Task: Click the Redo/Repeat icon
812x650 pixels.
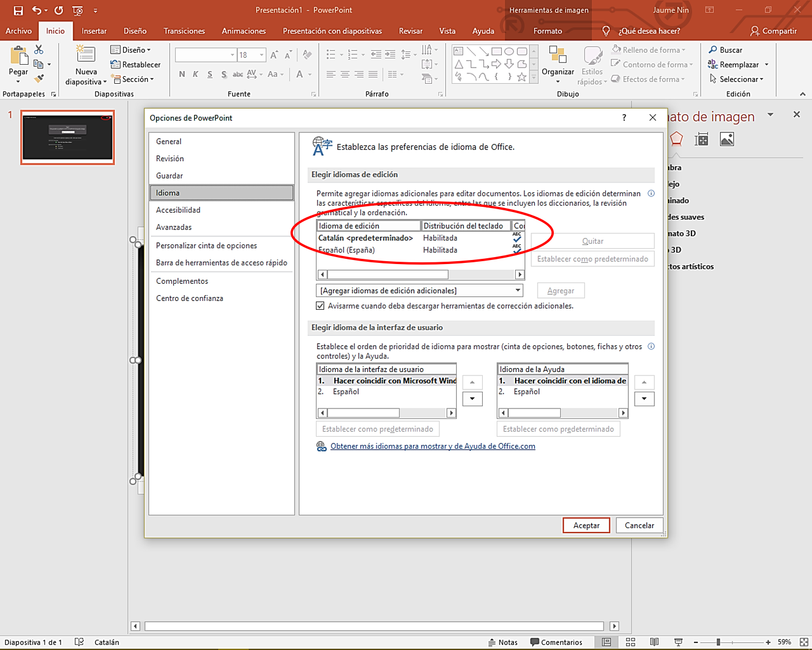Action: [58, 10]
